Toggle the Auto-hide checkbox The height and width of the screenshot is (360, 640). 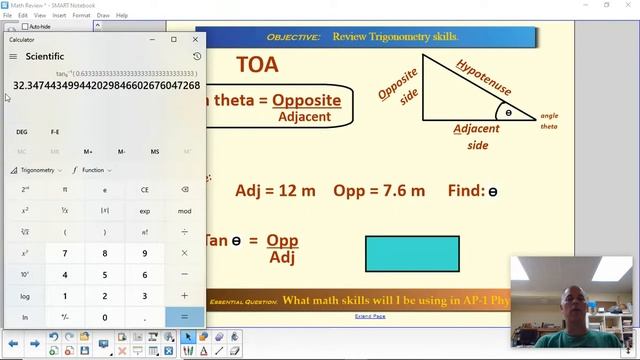(25, 27)
